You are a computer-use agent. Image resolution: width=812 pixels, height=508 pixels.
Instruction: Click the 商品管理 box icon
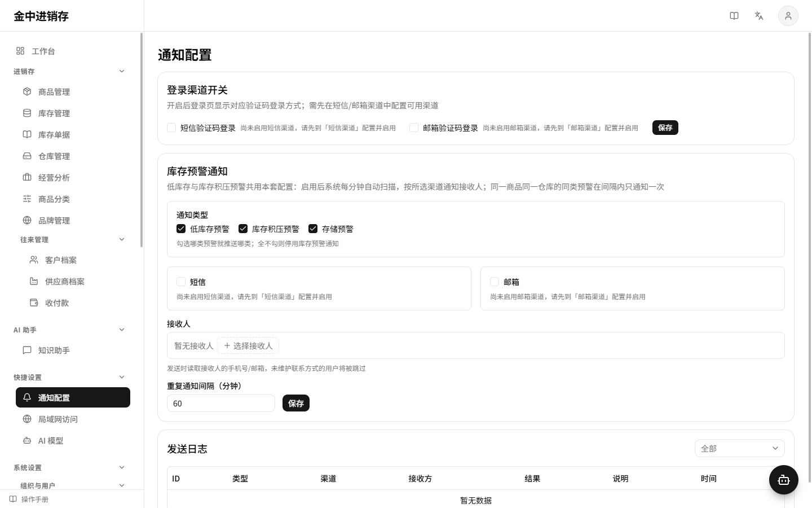pyautogui.click(x=27, y=91)
